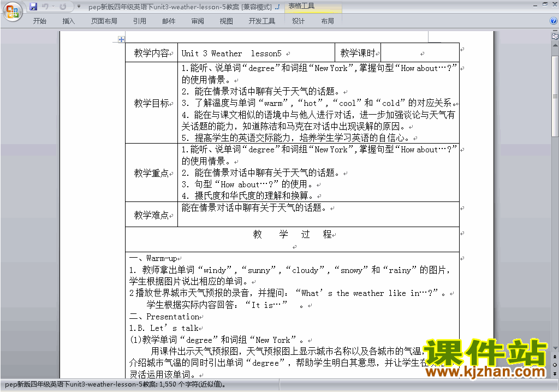Jump to the previous page with the double-up arrow
The image size is (559, 392).
pos(555,357)
